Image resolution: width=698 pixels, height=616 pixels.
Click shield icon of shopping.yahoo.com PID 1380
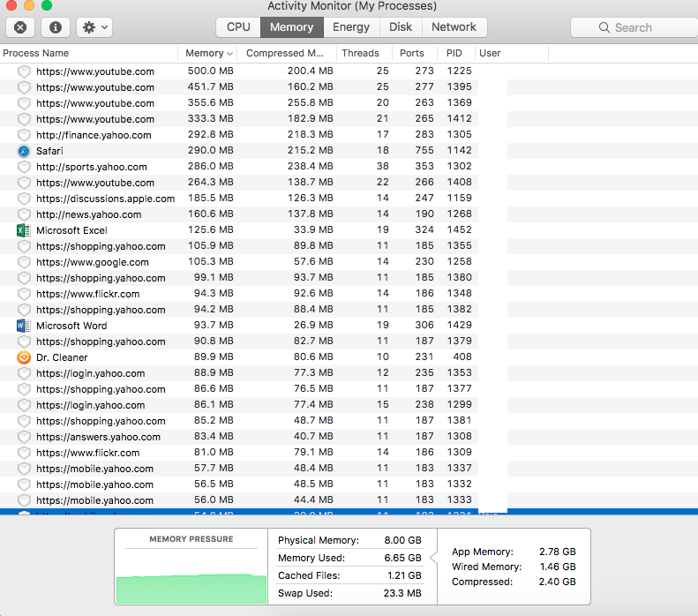click(x=24, y=278)
